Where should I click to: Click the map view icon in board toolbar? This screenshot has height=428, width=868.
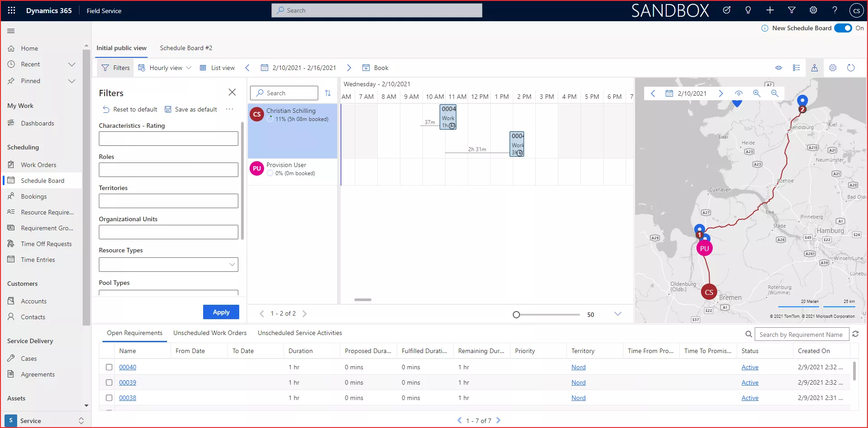click(814, 68)
